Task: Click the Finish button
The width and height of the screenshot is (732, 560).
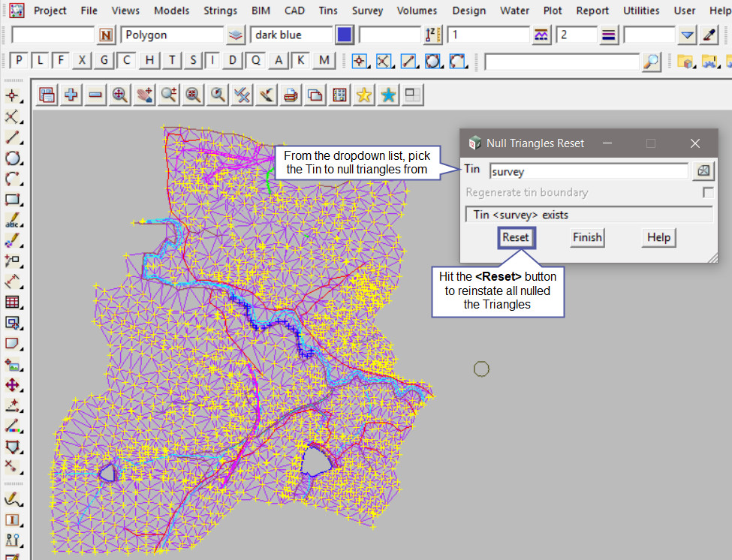Action: [586, 237]
